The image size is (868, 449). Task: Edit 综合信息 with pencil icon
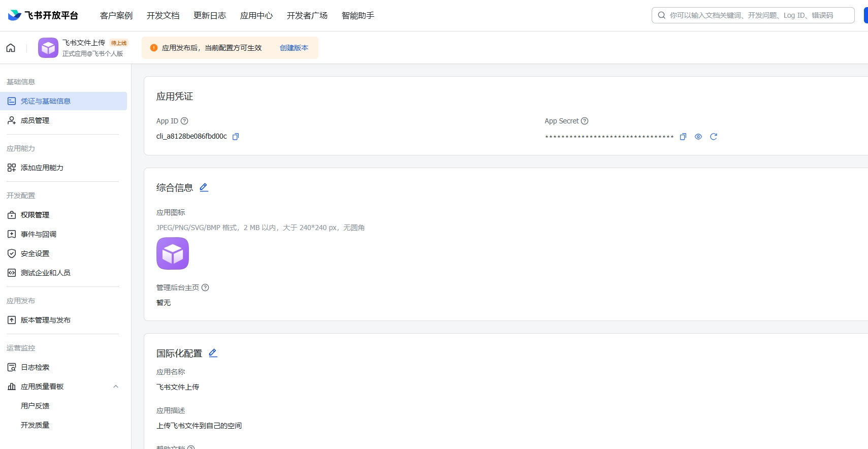coord(204,187)
